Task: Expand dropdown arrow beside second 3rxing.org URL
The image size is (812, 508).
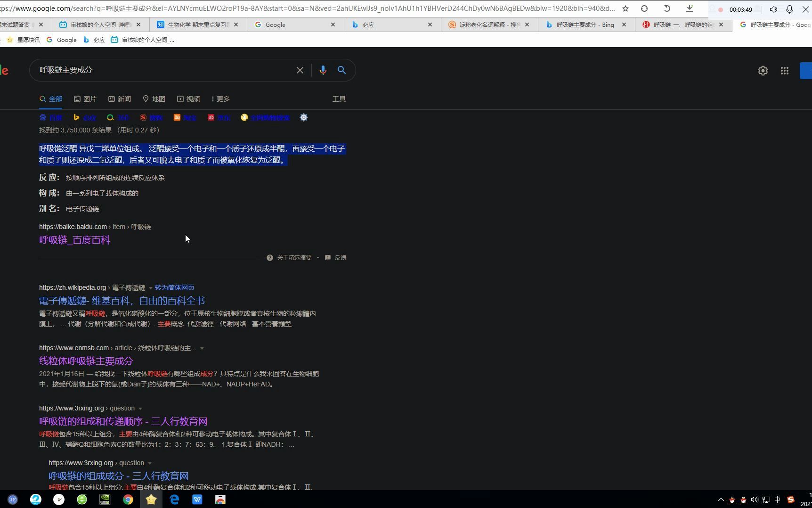Action: click(x=150, y=463)
